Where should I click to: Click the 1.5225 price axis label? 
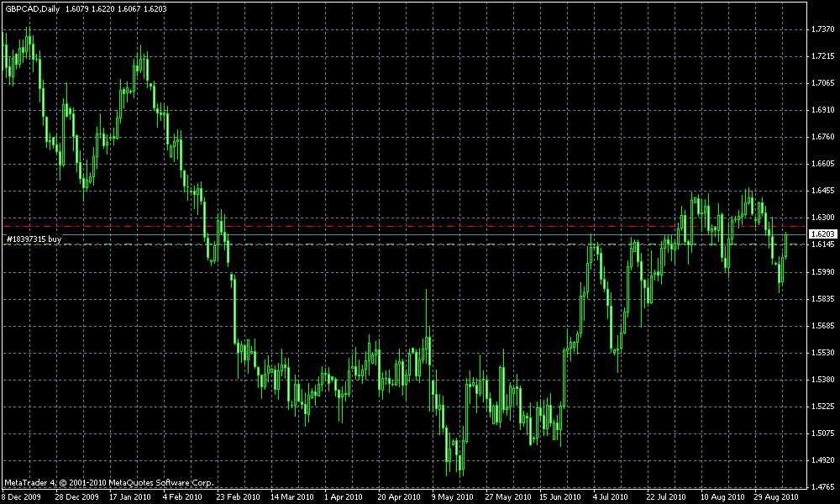pyautogui.click(x=823, y=406)
